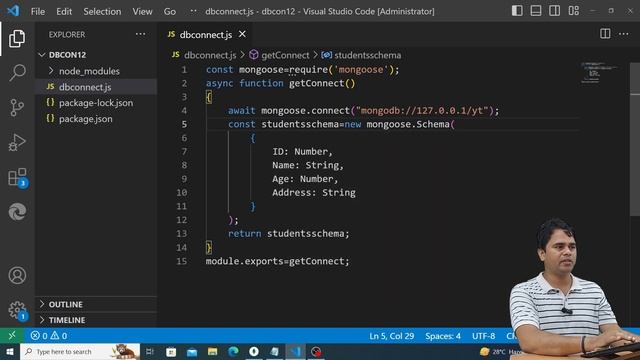Click 'module.exports=getConnect;' line
This screenshot has width=640, height=360.
(x=278, y=261)
